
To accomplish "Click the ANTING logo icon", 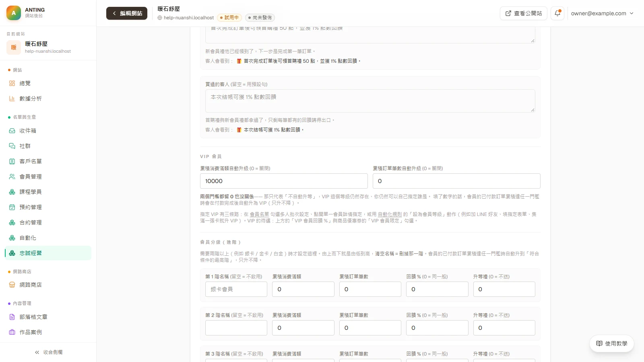I will tap(14, 13).
